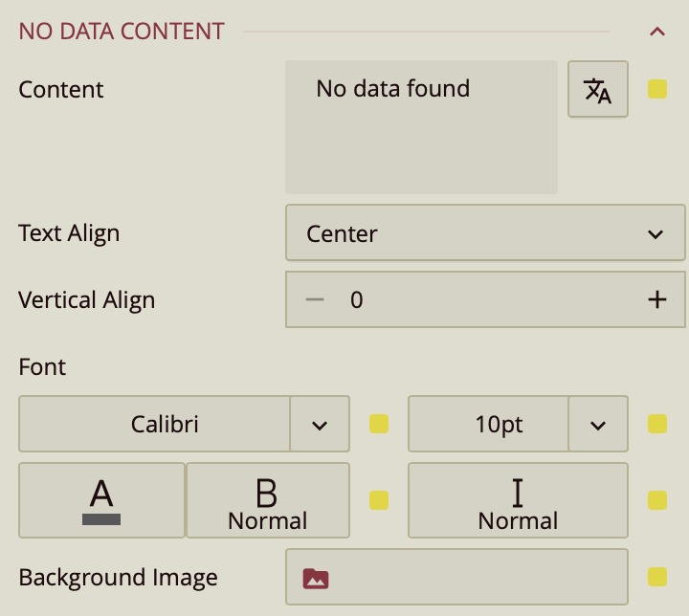
Task: Toggle bold font weight button
Action: coord(267,500)
